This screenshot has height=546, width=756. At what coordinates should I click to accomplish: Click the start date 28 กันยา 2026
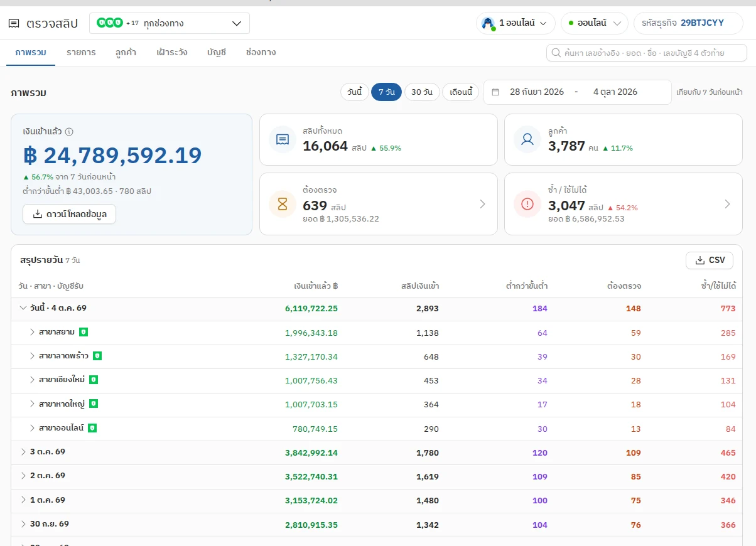click(537, 92)
